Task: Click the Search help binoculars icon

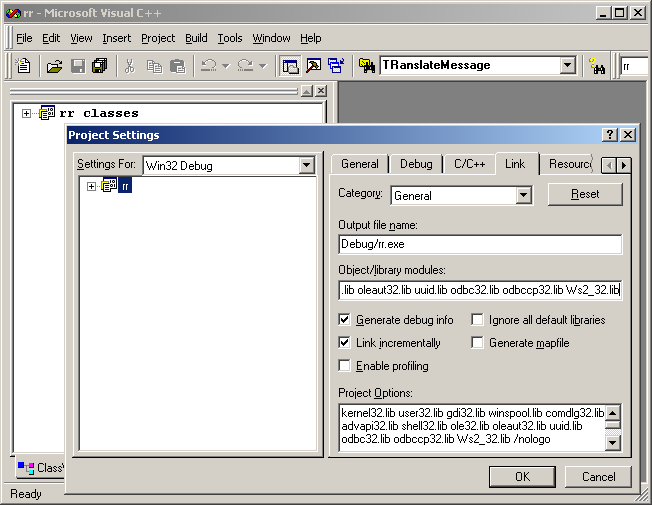Action: (x=597, y=66)
